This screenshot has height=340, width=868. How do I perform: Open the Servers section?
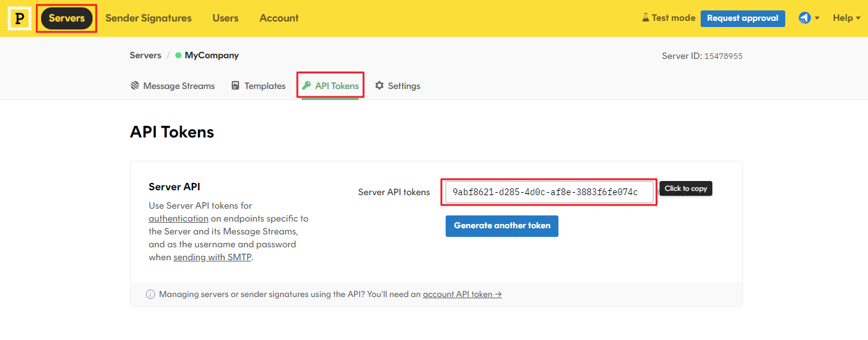(x=67, y=18)
